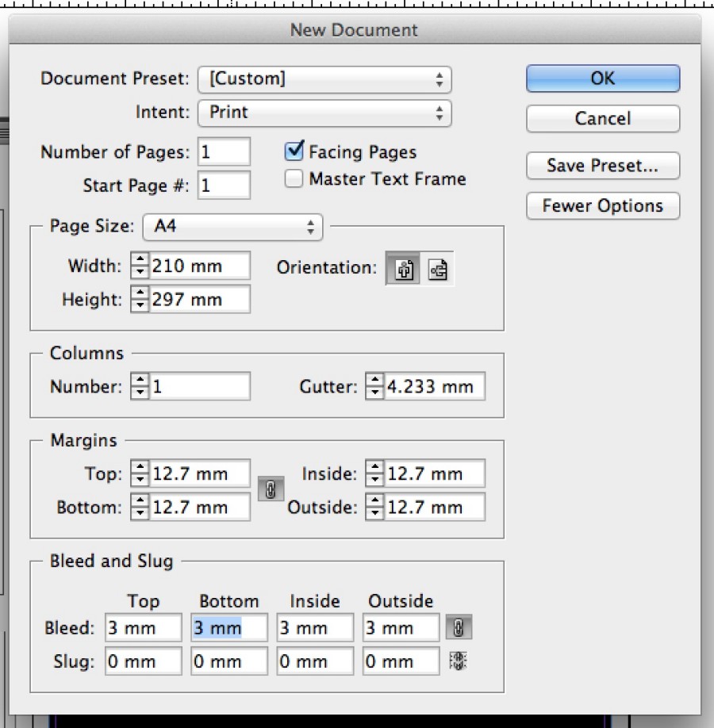The image size is (714, 728).
Task: Click the Save Preset button
Action: [x=602, y=166]
